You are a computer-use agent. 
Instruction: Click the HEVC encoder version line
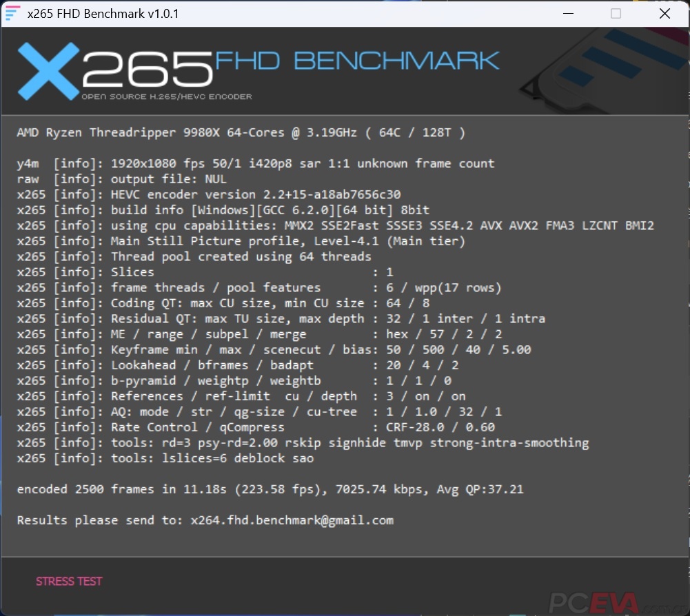tap(209, 194)
